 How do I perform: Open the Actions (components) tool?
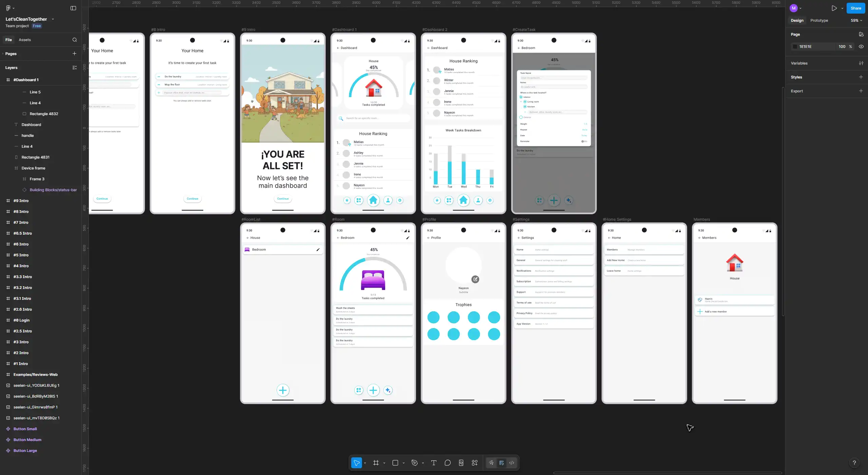(x=474, y=463)
